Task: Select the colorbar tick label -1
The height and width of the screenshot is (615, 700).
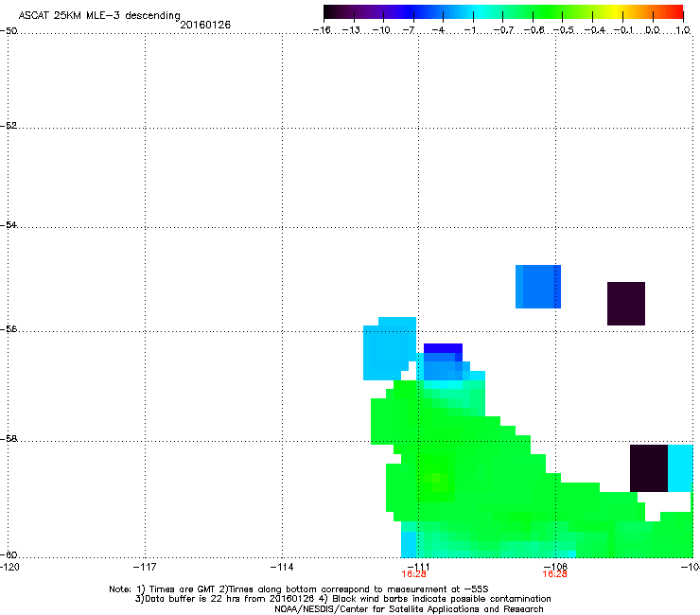Action: [469, 30]
